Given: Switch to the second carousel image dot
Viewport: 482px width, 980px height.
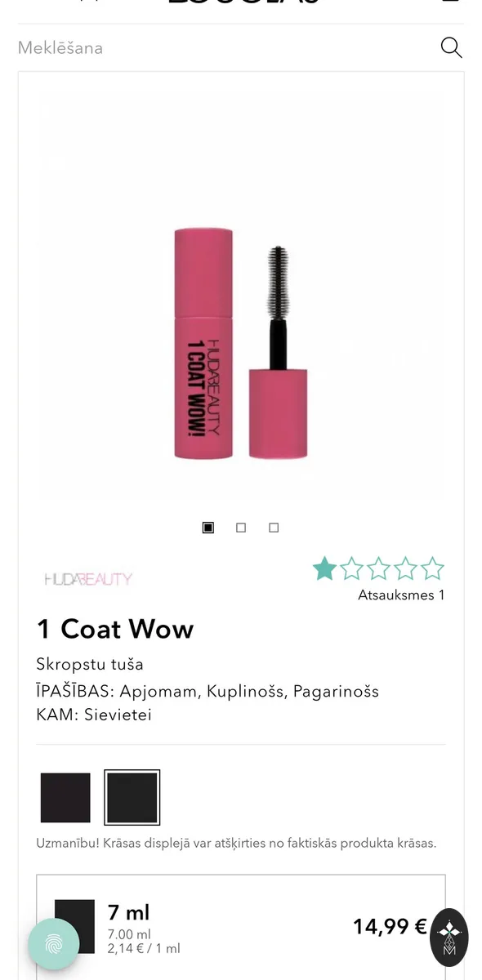Looking at the screenshot, I should pyautogui.click(x=241, y=528).
